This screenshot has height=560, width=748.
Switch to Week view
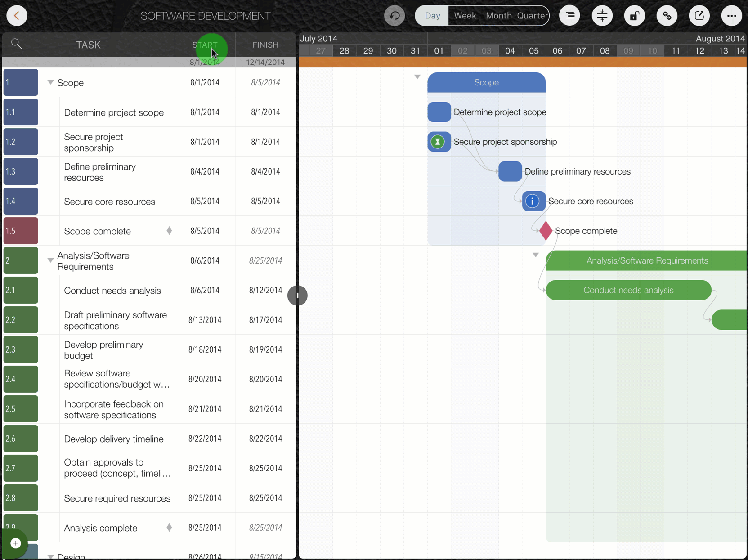[465, 16]
